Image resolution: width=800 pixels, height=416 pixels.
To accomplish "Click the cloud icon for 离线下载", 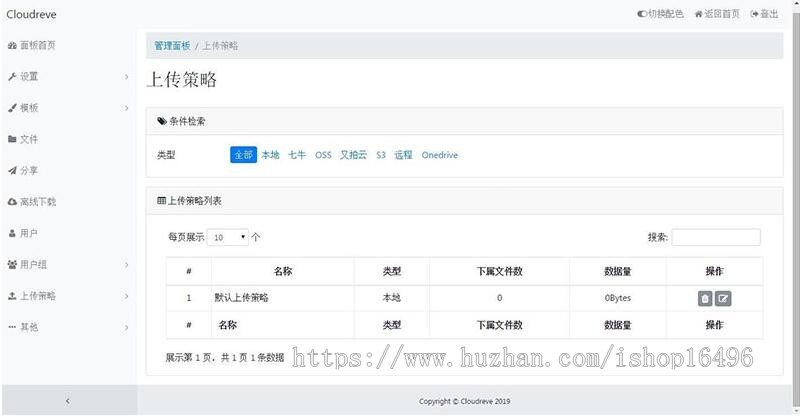I will 12,202.
